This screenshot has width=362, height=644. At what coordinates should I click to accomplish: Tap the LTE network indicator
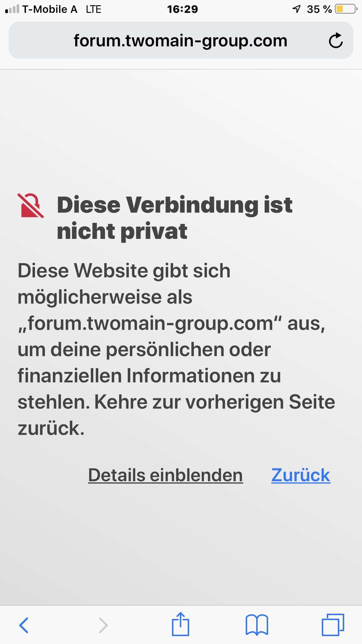pos(94,9)
